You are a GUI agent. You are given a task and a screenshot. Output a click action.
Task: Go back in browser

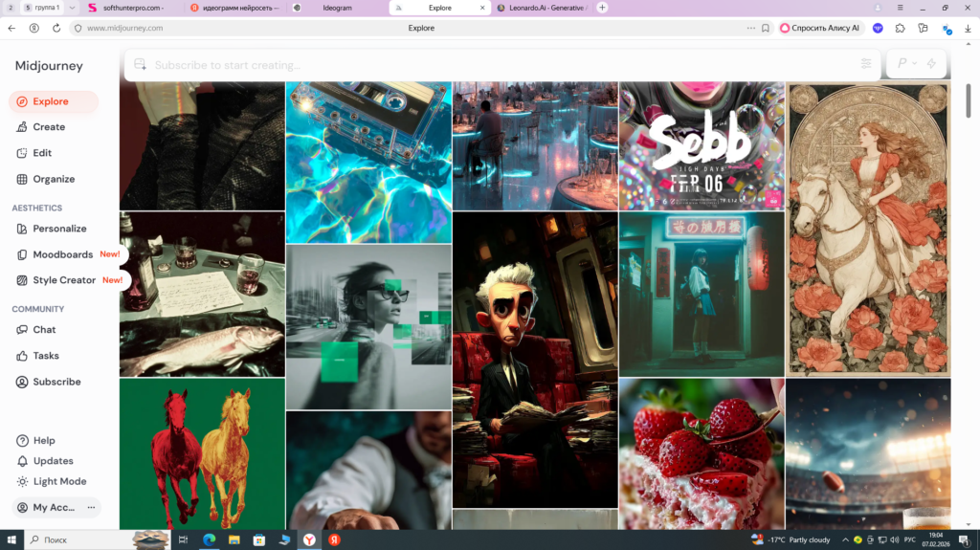(x=11, y=28)
